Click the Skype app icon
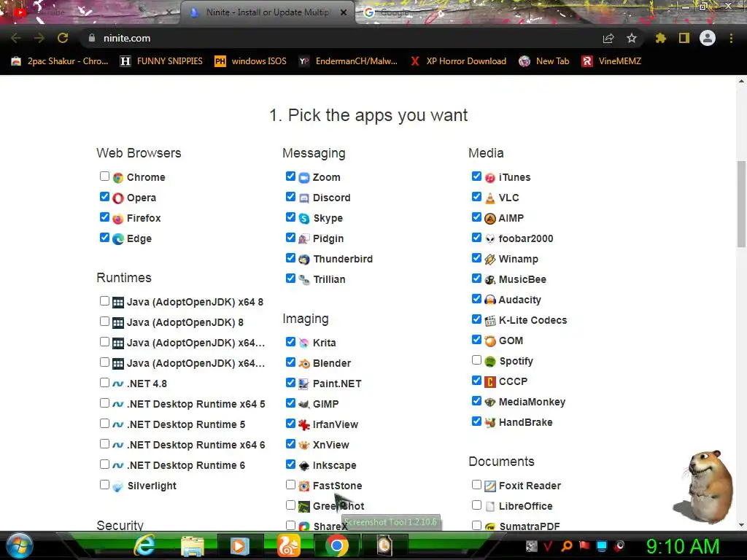747x560 pixels. [x=304, y=219]
